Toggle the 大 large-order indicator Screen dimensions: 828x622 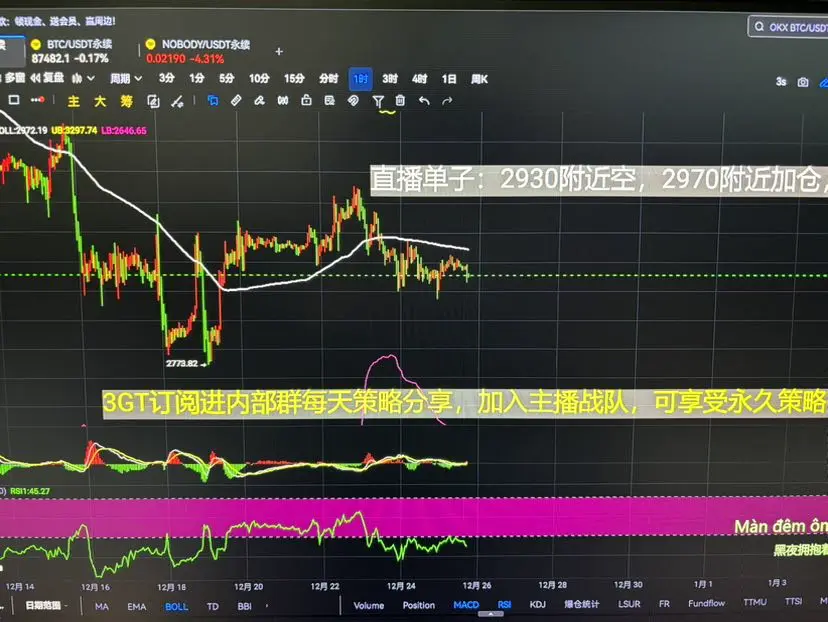pos(100,101)
